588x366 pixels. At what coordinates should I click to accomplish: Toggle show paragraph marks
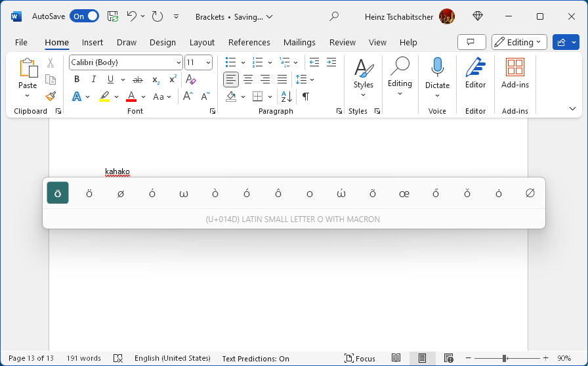(x=306, y=97)
